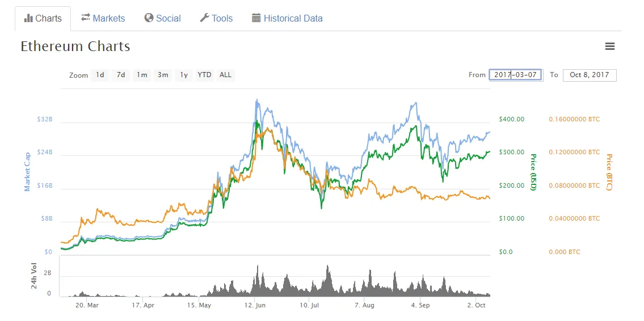Click the $24B market cap axis label

click(x=45, y=153)
